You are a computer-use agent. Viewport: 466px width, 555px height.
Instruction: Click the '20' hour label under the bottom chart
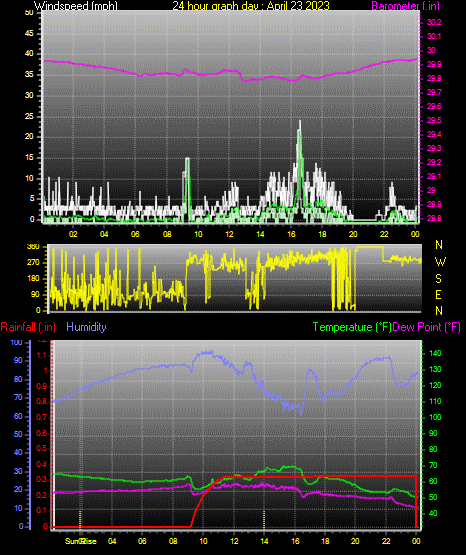point(355,541)
